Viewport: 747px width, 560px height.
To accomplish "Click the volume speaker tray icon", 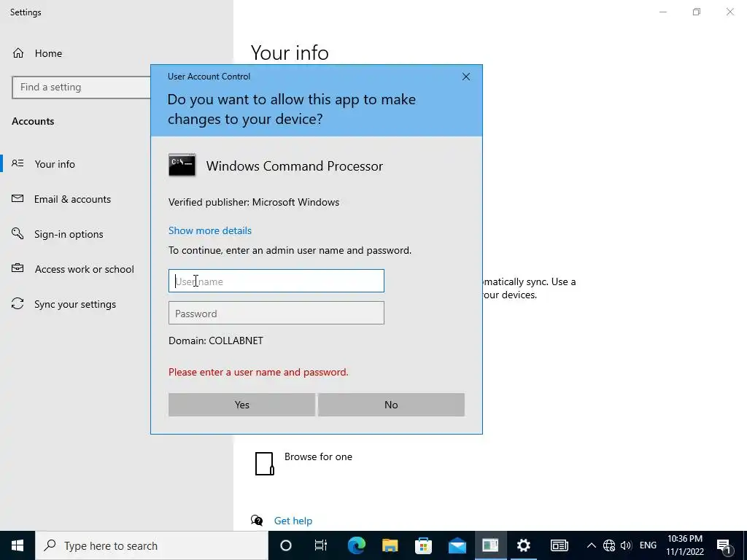I will (x=626, y=545).
